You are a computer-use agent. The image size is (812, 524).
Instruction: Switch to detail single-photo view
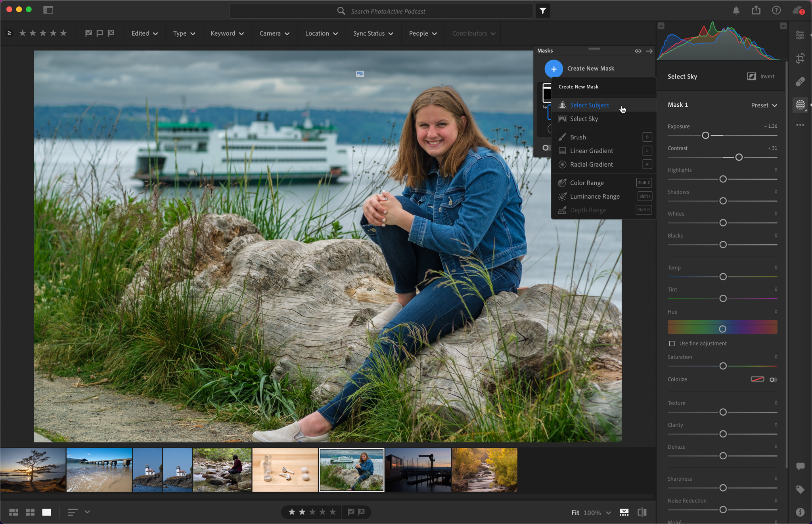click(47, 512)
